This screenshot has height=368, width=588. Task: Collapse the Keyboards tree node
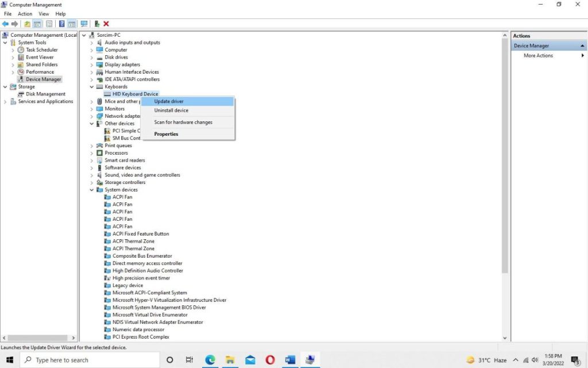91,86
